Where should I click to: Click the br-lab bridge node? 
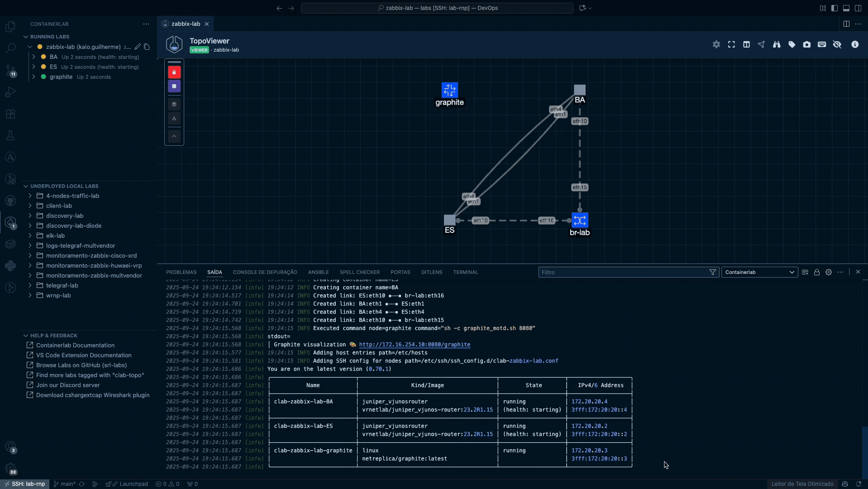(x=579, y=221)
